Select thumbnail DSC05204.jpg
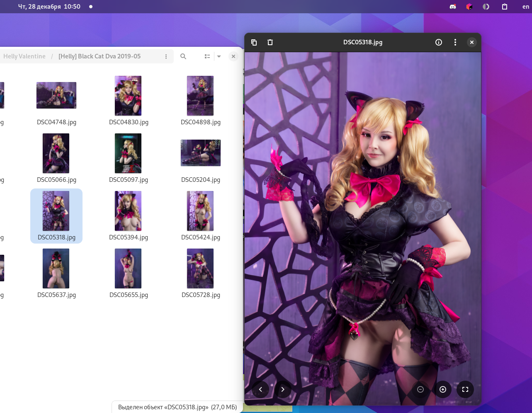The height and width of the screenshot is (413, 532). click(201, 153)
